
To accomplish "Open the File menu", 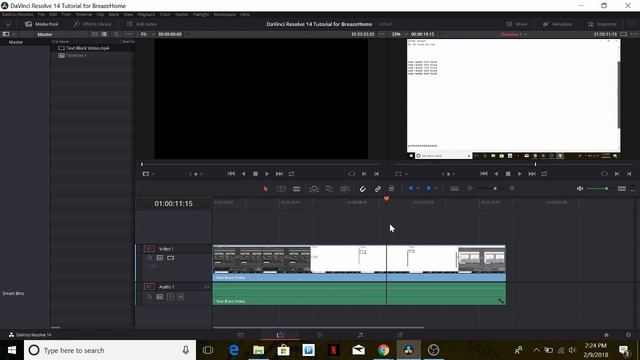I will [41, 14].
